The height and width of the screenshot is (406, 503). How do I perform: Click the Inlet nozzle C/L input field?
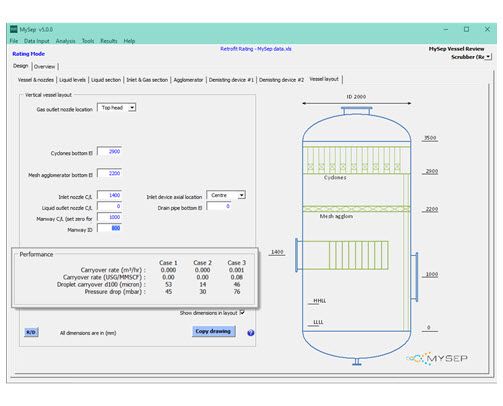(109, 195)
